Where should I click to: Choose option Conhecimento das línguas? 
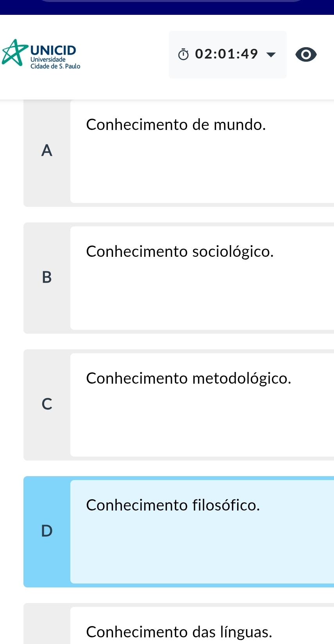(179, 632)
